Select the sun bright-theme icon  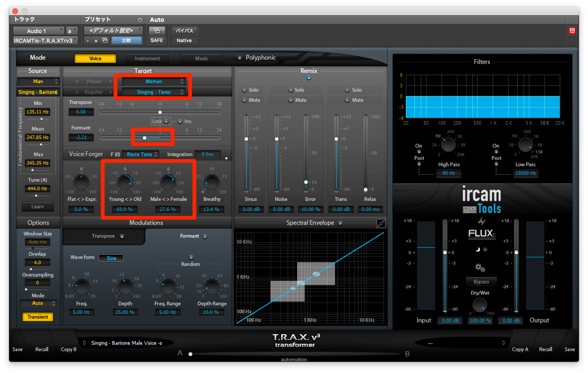(x=485, y=249)
